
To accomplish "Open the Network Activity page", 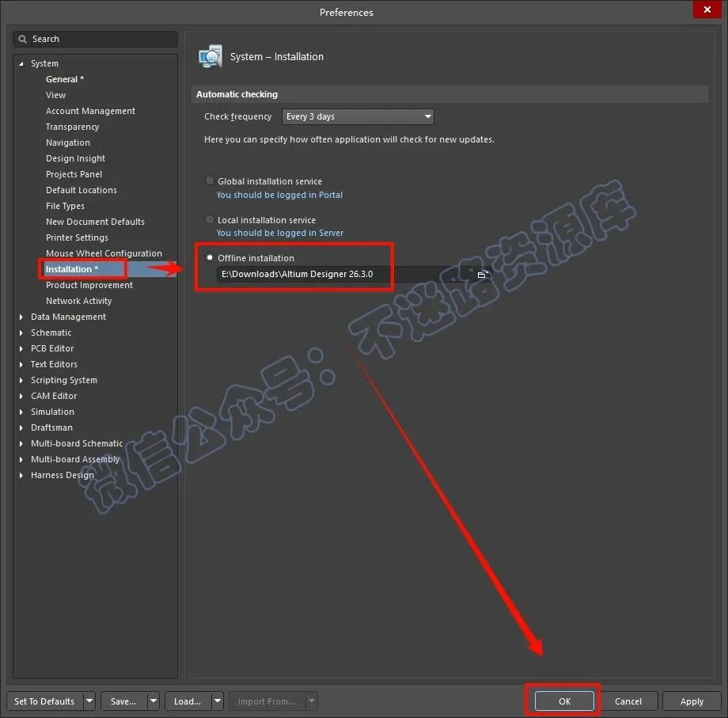I will (79, 301).
